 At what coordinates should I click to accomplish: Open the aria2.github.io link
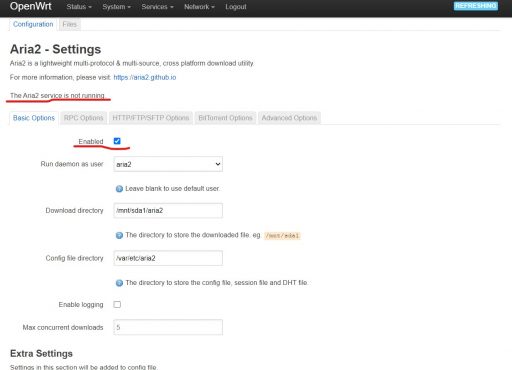pos(145,77)
